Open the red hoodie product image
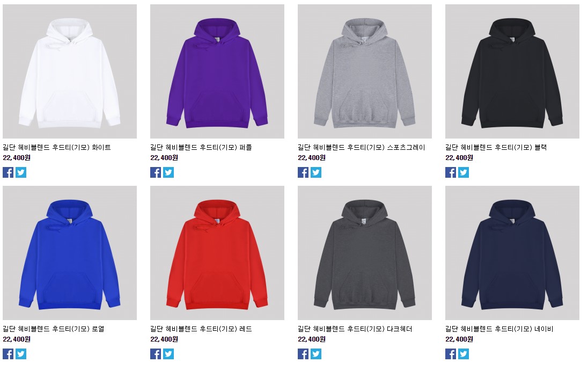The height and width of the screenshot is (377, 588). (x=217, y=253)
